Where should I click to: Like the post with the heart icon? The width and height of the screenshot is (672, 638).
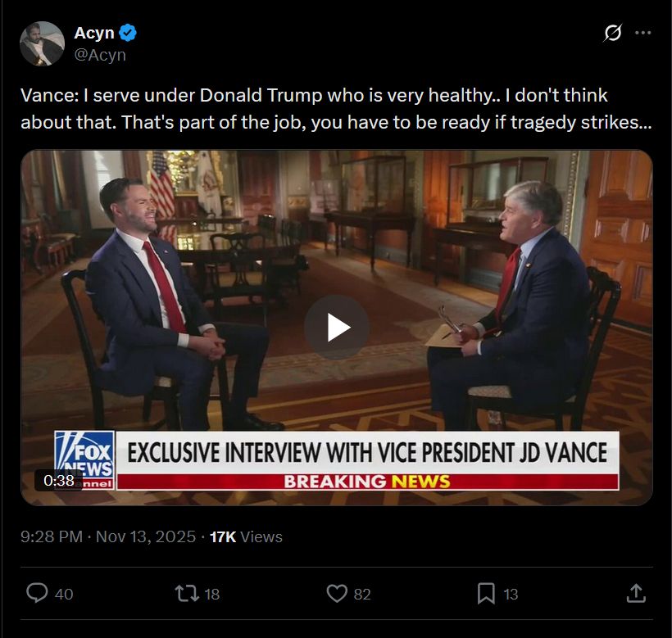coord(336,594)
